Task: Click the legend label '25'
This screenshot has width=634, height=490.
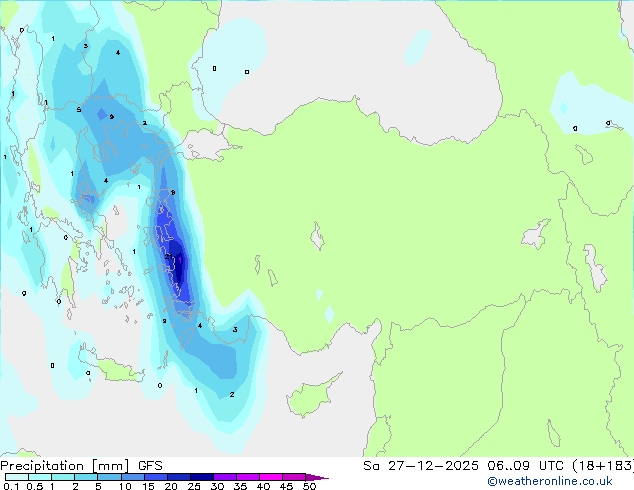Action: (x=194, y=486)
